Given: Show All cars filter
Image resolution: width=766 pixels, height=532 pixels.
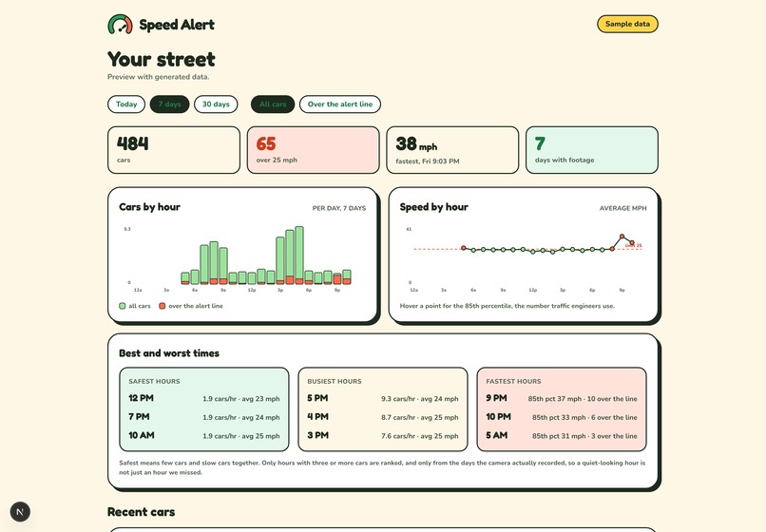Looking at the screenshot, I should coord(273,104).
